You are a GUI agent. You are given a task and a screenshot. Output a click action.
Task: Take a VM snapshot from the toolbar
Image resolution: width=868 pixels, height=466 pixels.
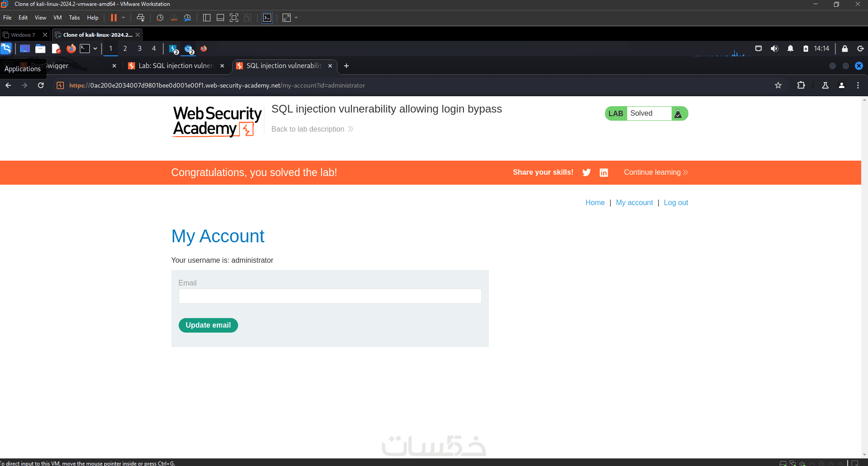coord(160,18)
